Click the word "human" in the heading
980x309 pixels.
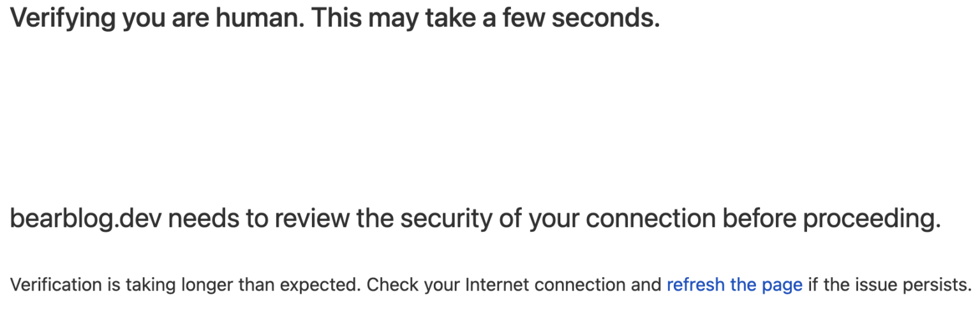[256, 19]
